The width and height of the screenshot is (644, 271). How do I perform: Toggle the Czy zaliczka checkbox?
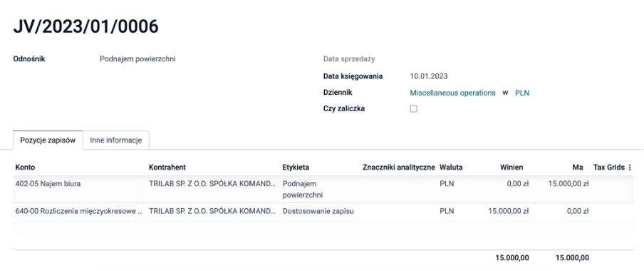[414, 109]
